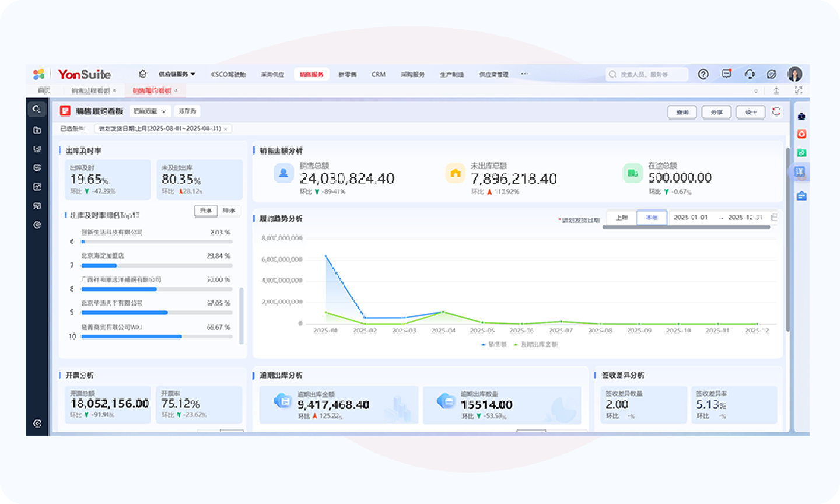Open the messages icon with red dot

click(x=726, y=74)
